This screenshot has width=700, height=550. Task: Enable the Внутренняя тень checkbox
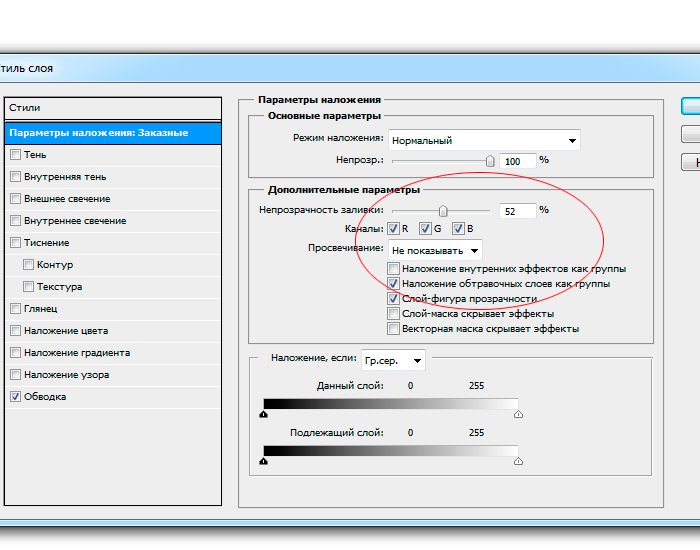click(15, 177)
